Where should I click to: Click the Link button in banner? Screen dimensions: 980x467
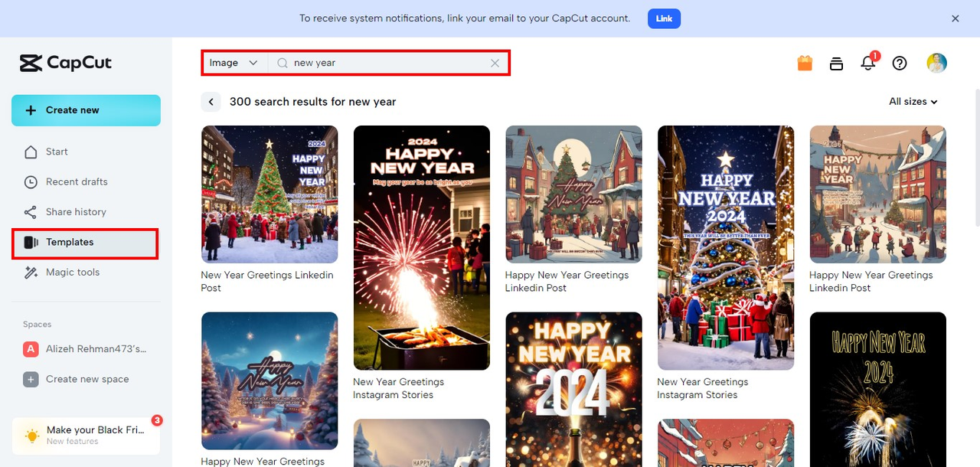pos(664,18)
